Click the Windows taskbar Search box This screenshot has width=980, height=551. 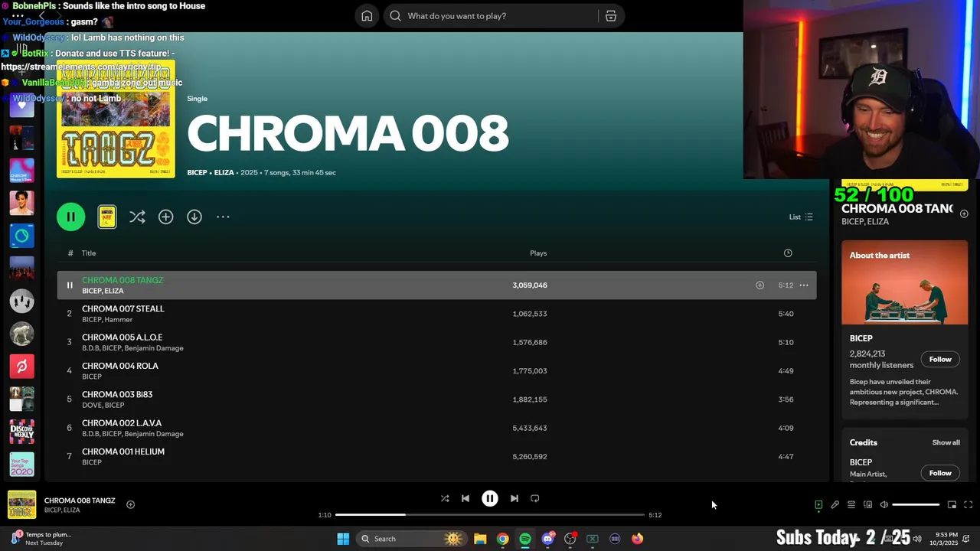[x=412, y=539]
